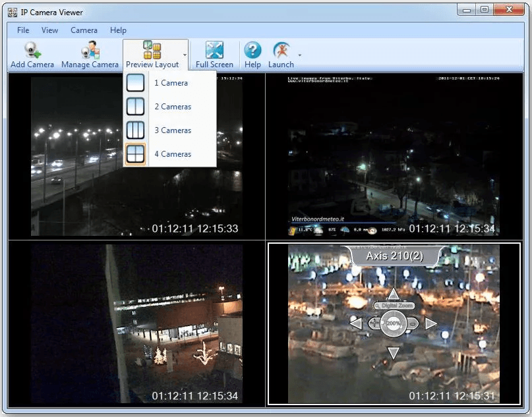
Task: Click the Help question mark icon
Action: coord(252,51)
